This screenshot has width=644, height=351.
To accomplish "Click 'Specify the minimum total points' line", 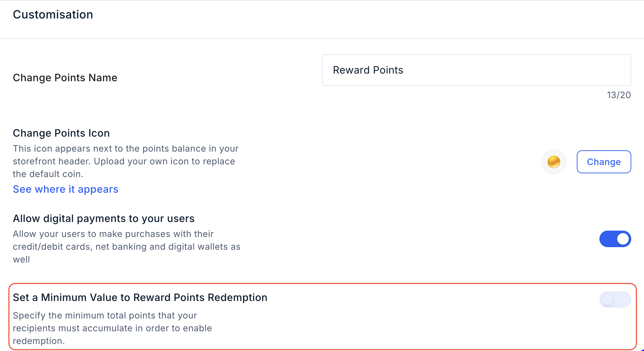I will pyautogui.click(x=105, y=316).
